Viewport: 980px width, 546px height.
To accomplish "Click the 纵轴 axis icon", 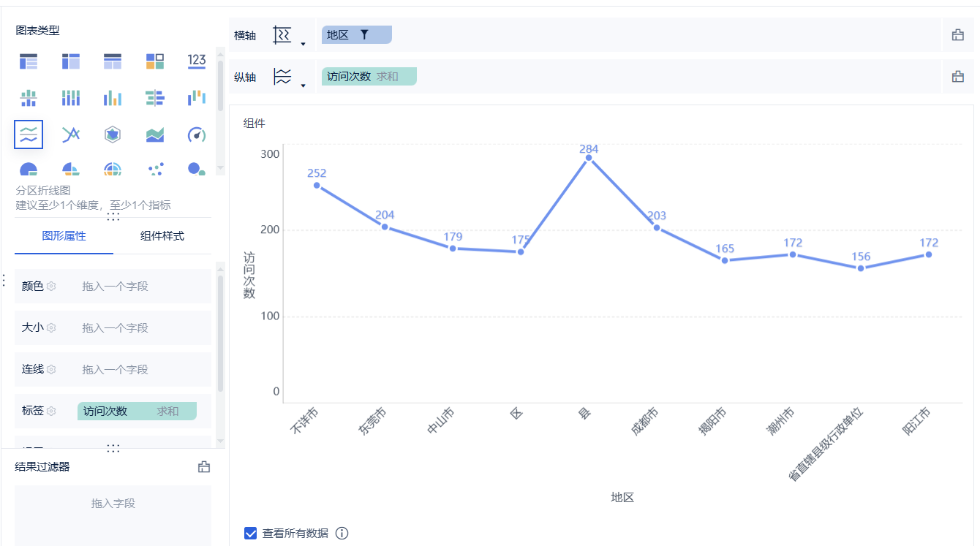I will click(x=282, y=76).
